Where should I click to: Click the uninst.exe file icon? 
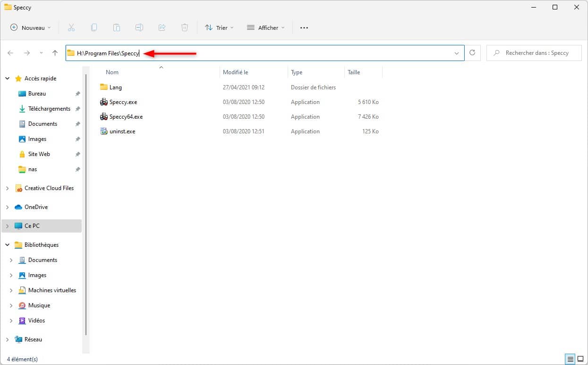click(104, 131)
